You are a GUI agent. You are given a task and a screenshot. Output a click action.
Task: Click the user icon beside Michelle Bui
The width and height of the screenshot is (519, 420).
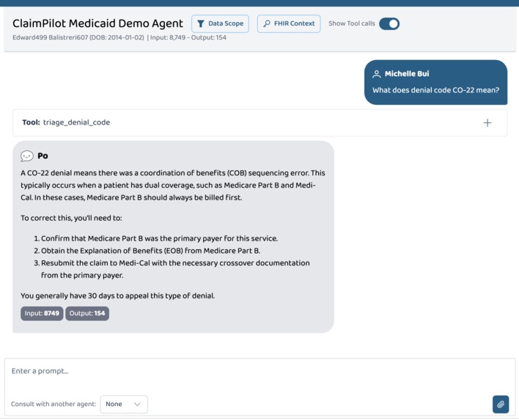point(376,74)
